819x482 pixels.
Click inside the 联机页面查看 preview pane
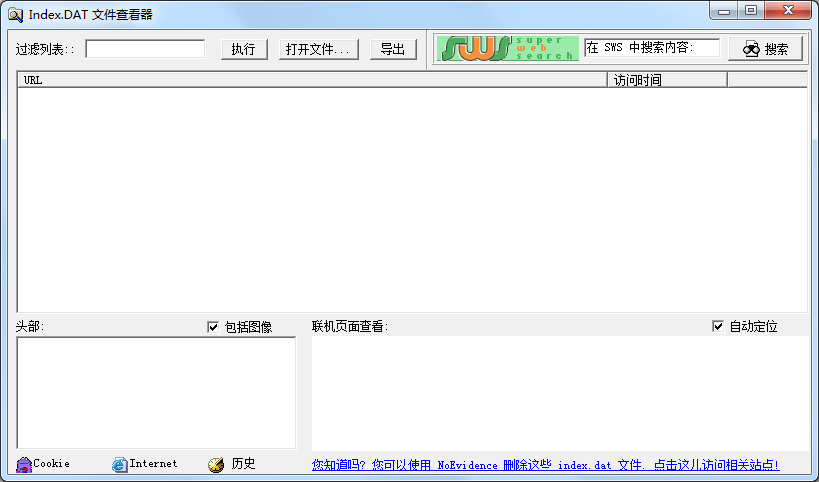click(x=560, y=393)
